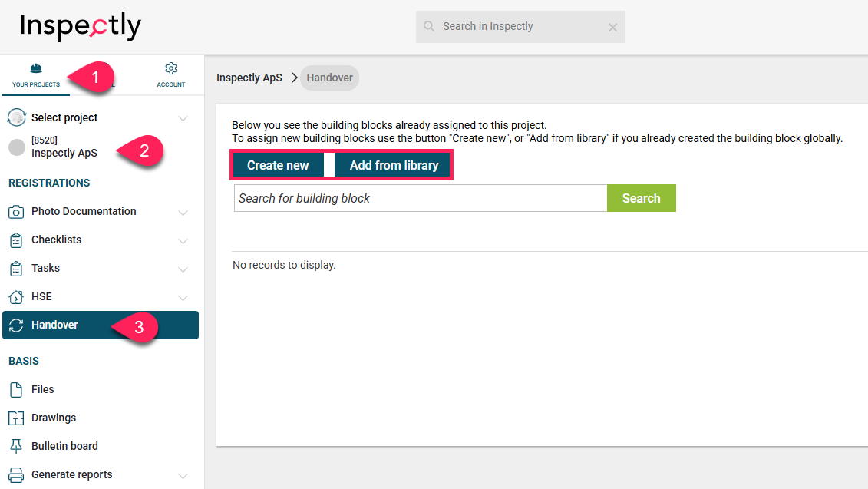Click the Checklists clipboard icon
Screen dimensions: 868x489
point(16,240)
